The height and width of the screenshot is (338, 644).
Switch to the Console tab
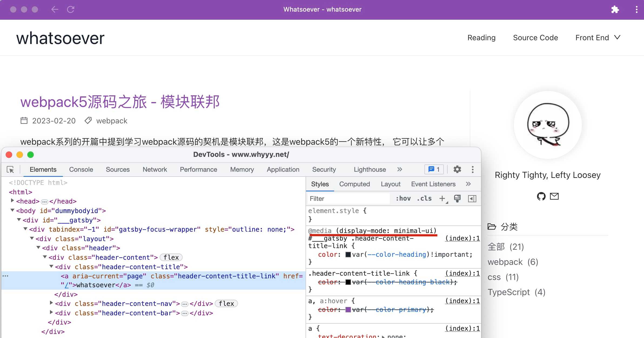pos(81,170)
